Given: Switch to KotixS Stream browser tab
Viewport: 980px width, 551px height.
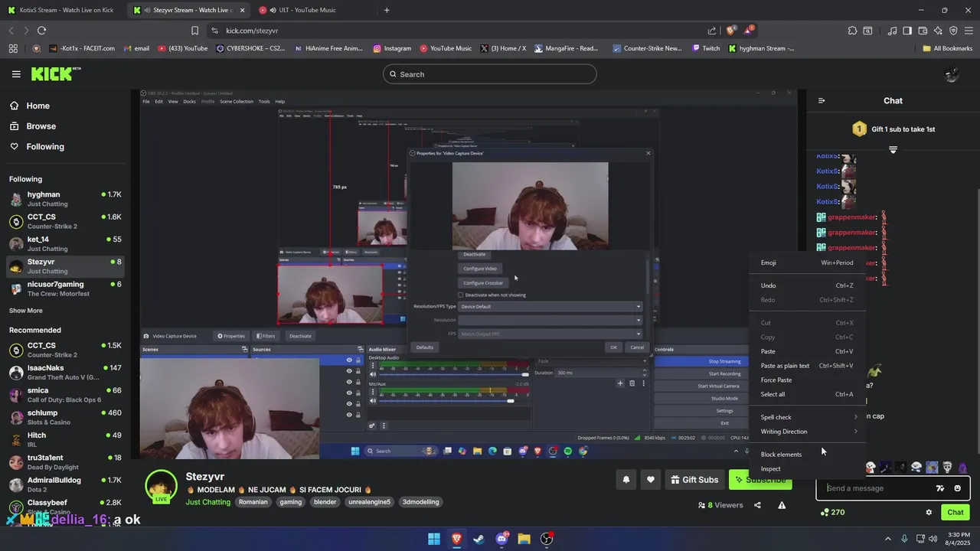Looking at the screenshot, I should pos(64,10).
